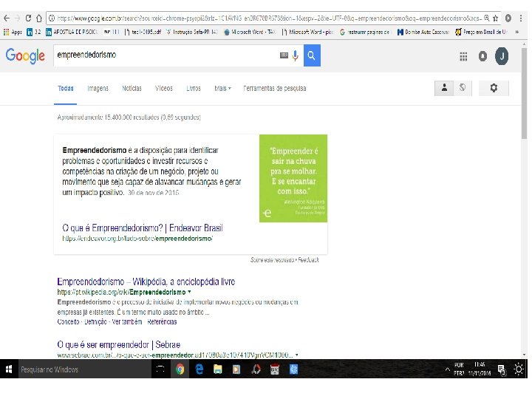Open the APOSTILA DE PSICOL bookmark
Screen dimensions: 532x399
[x=72, y=32]
